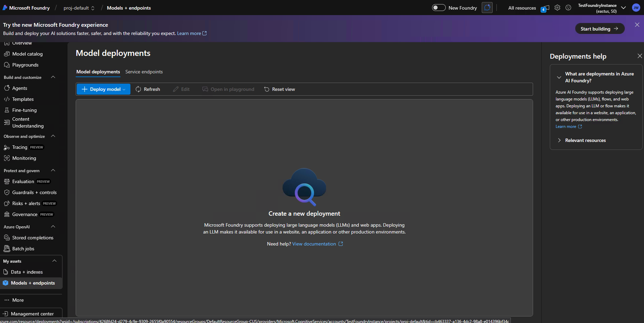Click the Stored completions icon

7,238
